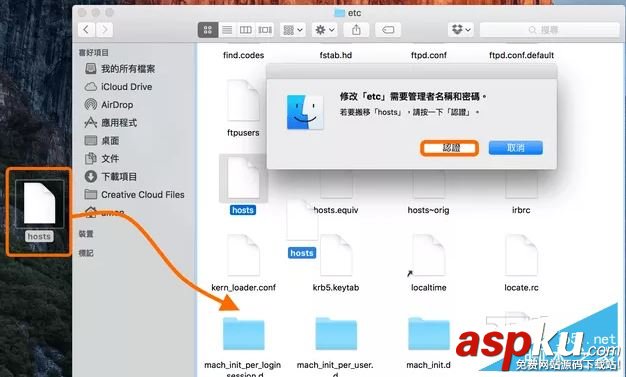Select the kern_loader.conf file
626x377 pixels.
243,255
